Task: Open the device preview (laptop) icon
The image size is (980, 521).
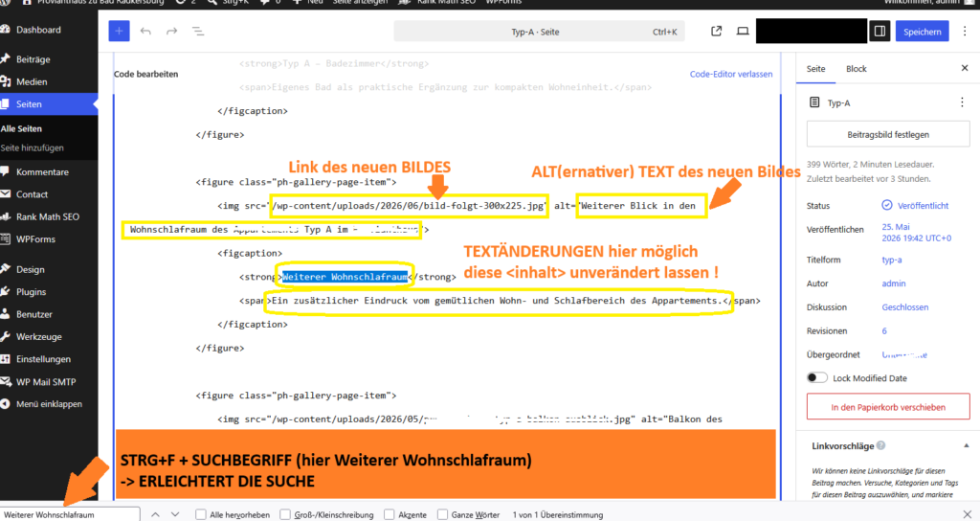Action: pos(743,32)
